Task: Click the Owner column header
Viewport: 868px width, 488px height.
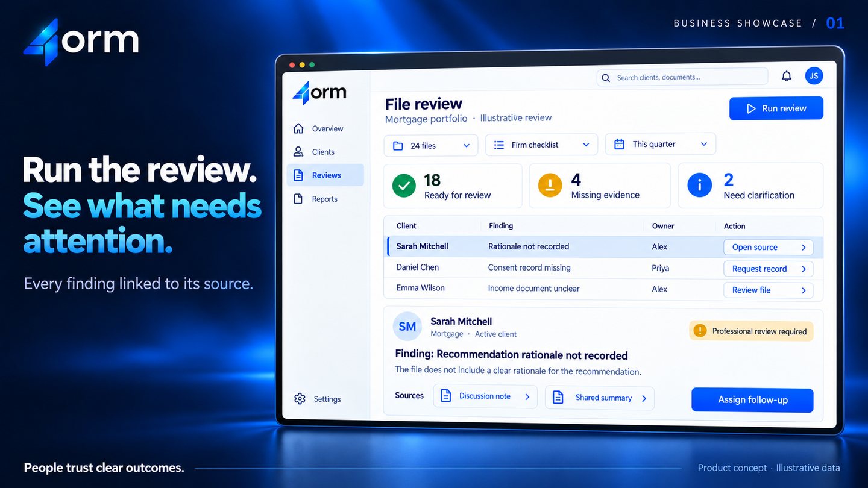Action: point(663,226)
